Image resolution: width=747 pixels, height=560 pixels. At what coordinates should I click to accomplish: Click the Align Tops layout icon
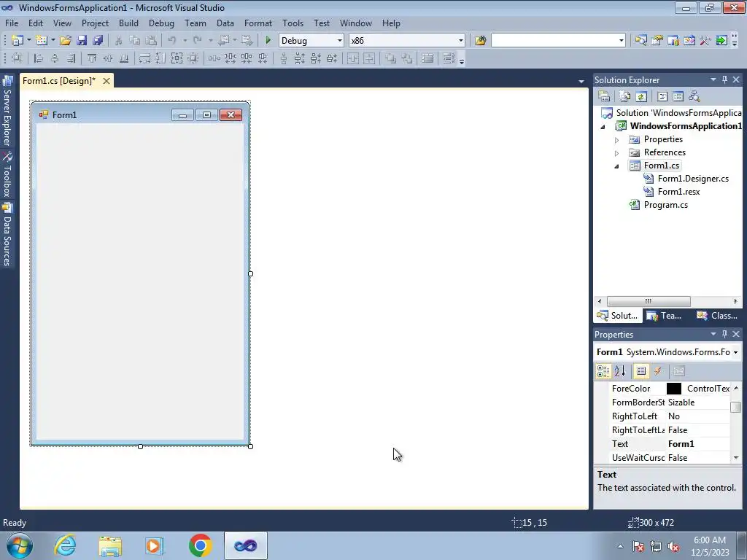coord(92,58)
